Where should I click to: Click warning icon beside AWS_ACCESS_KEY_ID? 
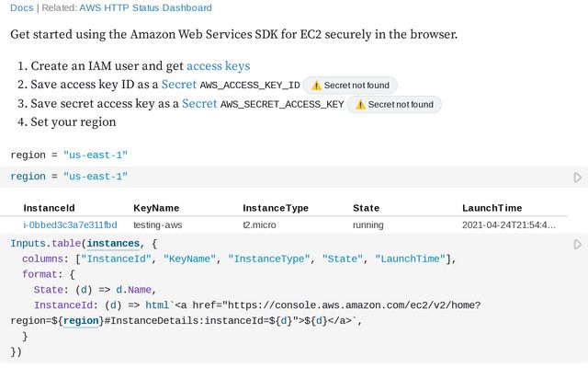[x=316, y=86]
